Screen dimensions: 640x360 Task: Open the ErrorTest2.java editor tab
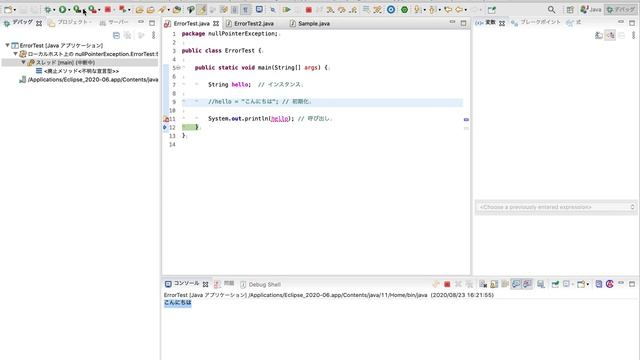[x=250, y=24]
